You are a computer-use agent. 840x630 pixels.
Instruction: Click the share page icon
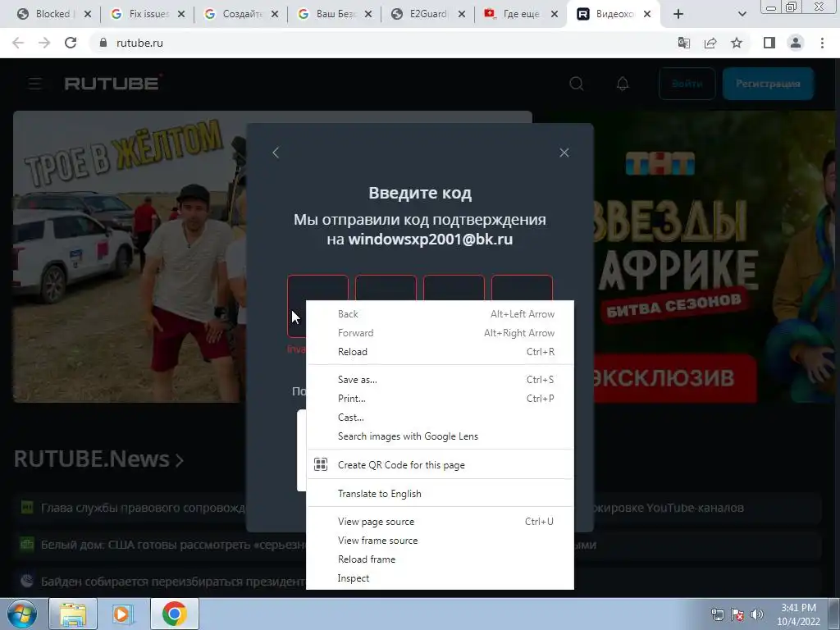(x=710, y=43)
